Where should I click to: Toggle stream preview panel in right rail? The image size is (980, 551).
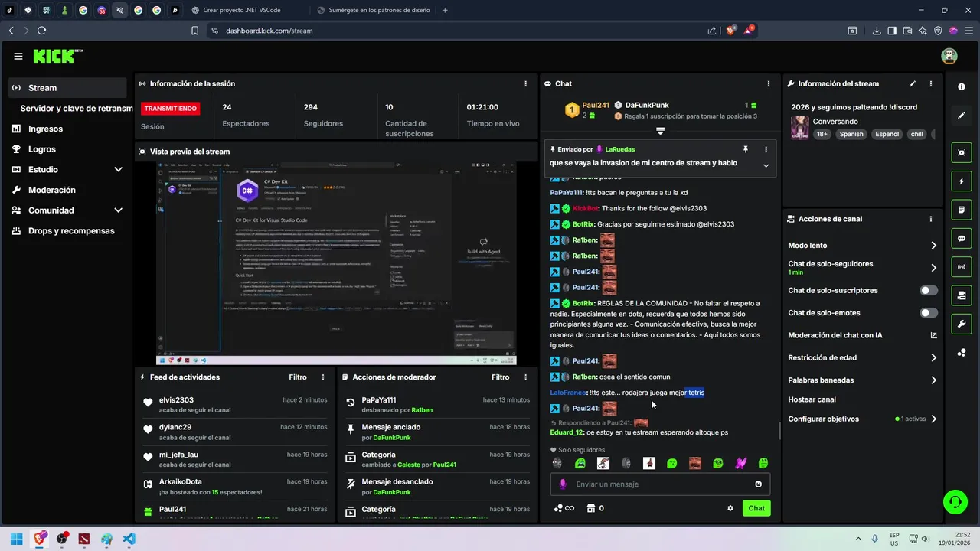962,152
